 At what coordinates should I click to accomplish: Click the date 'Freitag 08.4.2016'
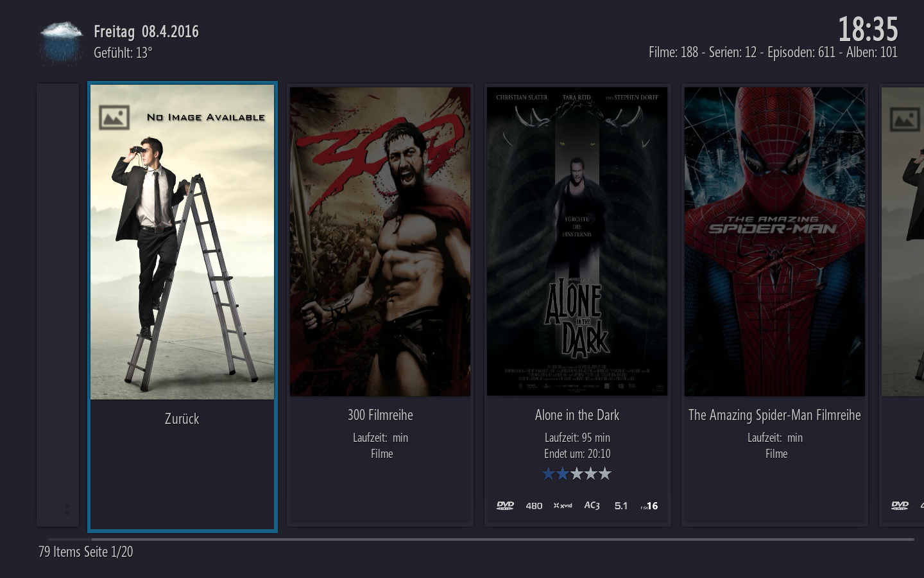(x=146, y=31)
